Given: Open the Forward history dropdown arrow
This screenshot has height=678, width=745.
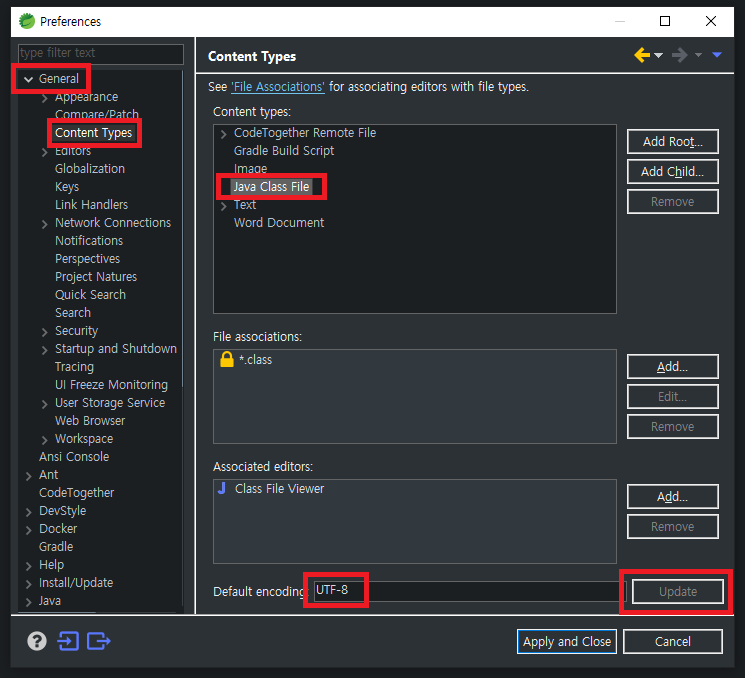Looking at the screenshot, I should click(x=698, y=56).
